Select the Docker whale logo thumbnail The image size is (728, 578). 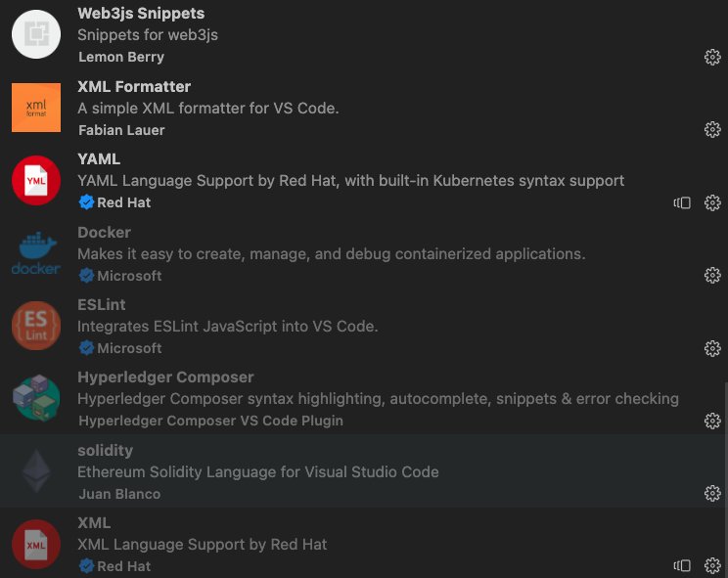36,253
